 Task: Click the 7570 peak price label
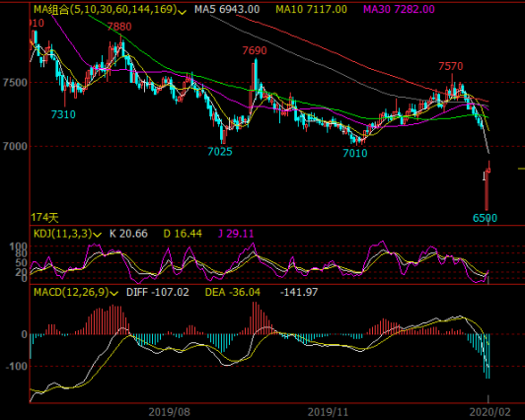coord(451,66)
